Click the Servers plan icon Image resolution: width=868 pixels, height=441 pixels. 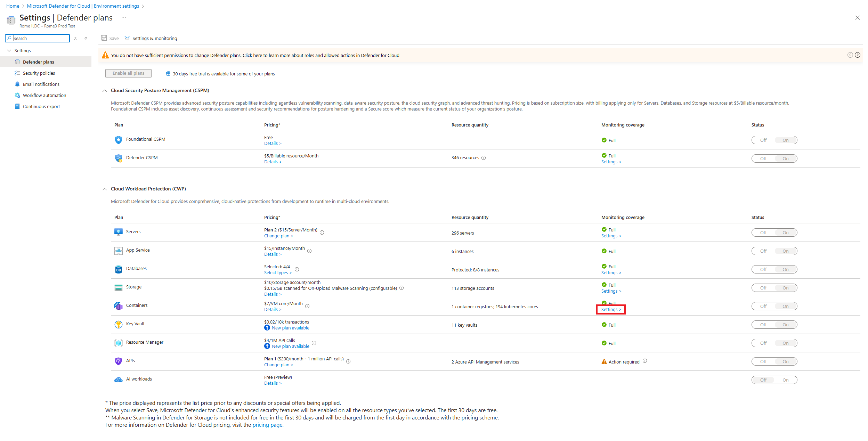[x=119, y=232]
